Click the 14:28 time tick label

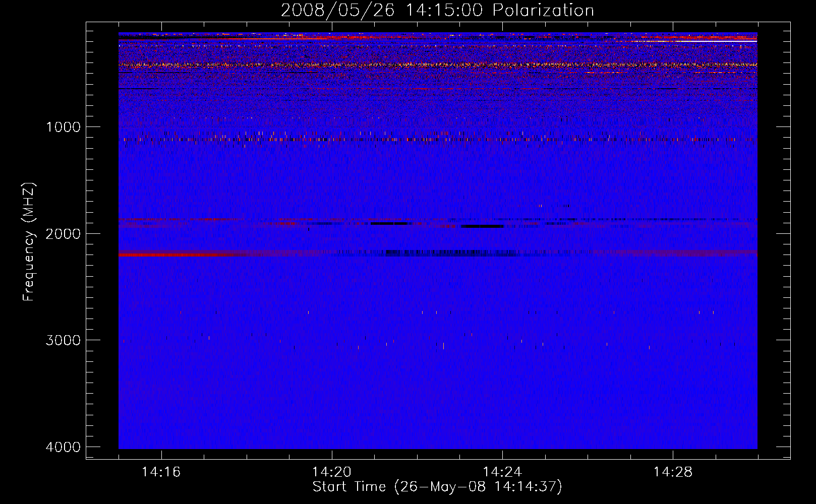pos(673,472)
